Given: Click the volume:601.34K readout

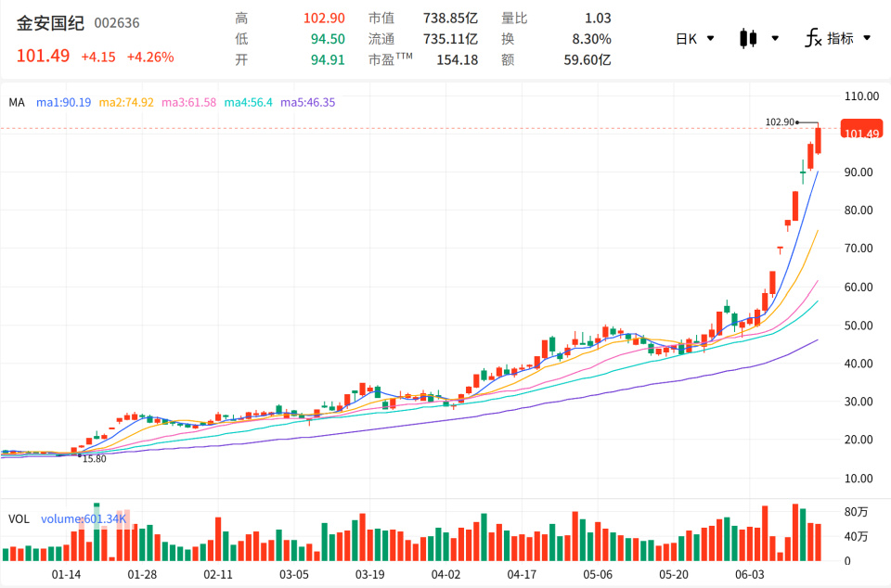Looking at the screenshot, I should [x=84, y=519].
